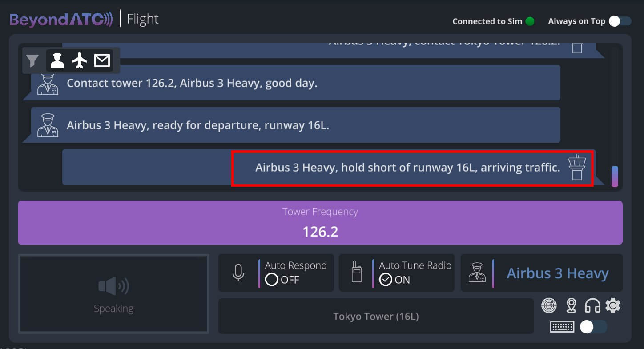Toggle the Always on Top switch
Image resolution: width=644 pixels, height=349 pixels.
620,21
